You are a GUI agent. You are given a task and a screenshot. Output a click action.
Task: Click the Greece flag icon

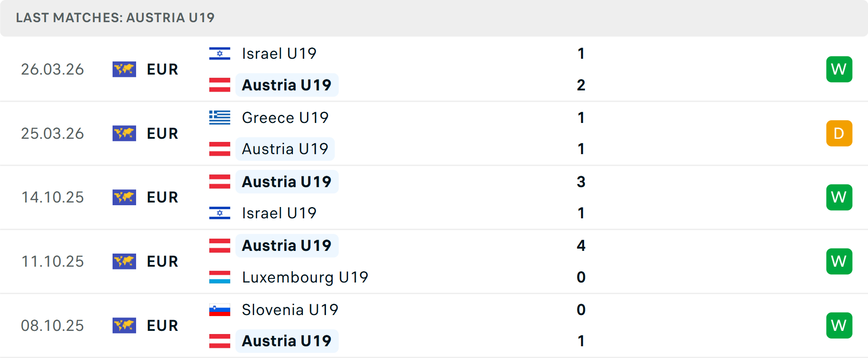click(x=220, y=118)
